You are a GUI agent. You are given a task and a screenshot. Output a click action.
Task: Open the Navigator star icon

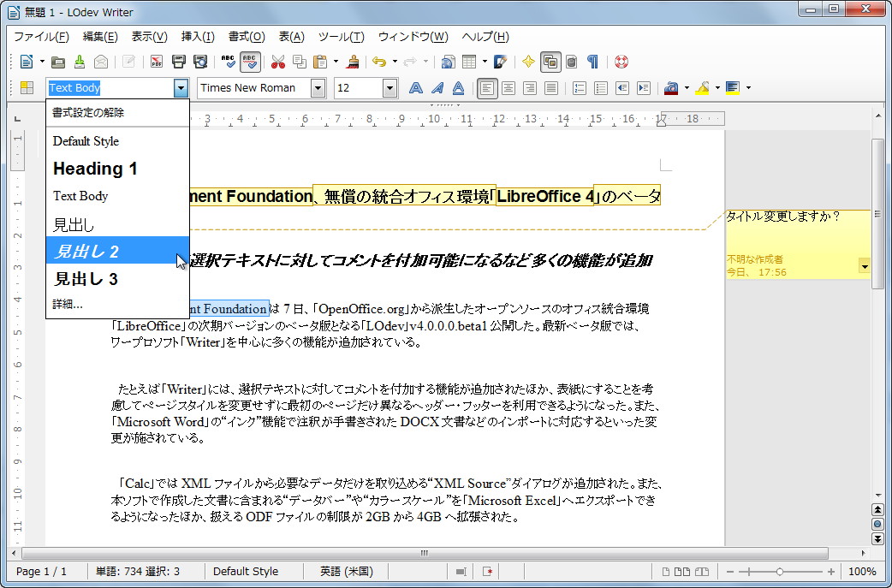pos(528,62)
